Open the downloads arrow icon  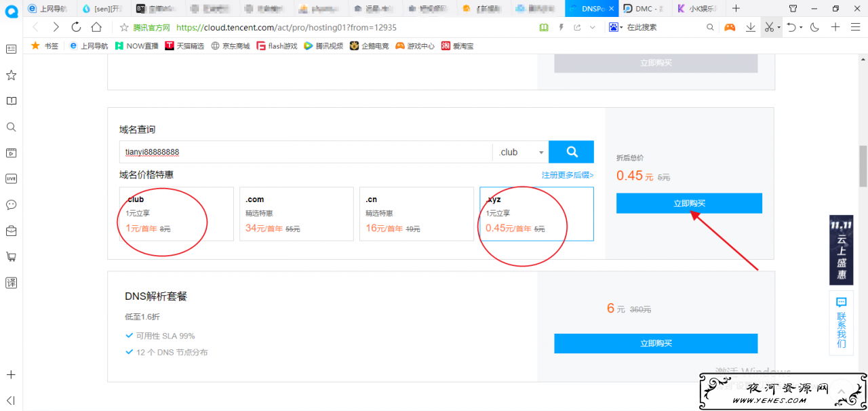pos(751,27)
